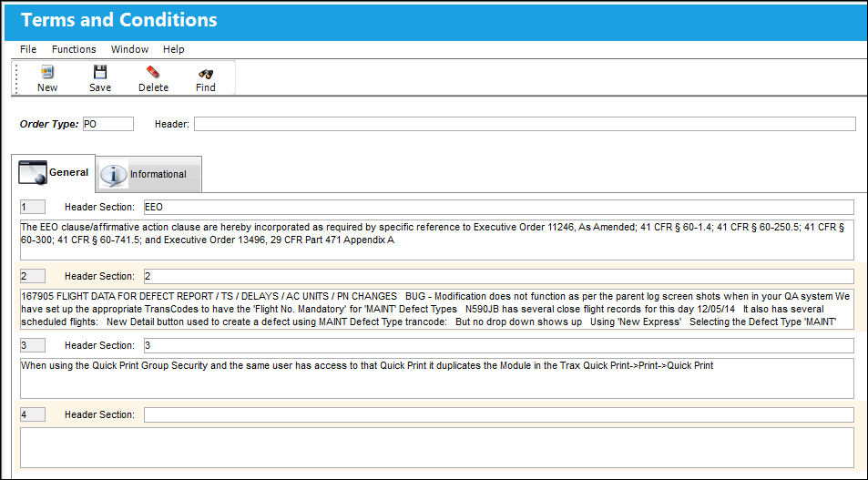The height and width of the screenshot is (480, 868).
Task: Click the empty Header input field
Action: (525, 124)
